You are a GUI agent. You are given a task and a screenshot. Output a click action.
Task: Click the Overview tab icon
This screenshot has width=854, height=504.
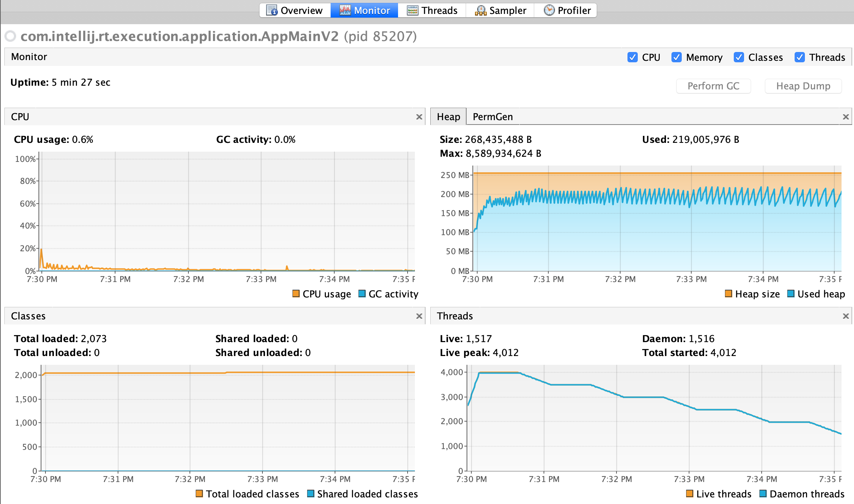pos(272,10)
